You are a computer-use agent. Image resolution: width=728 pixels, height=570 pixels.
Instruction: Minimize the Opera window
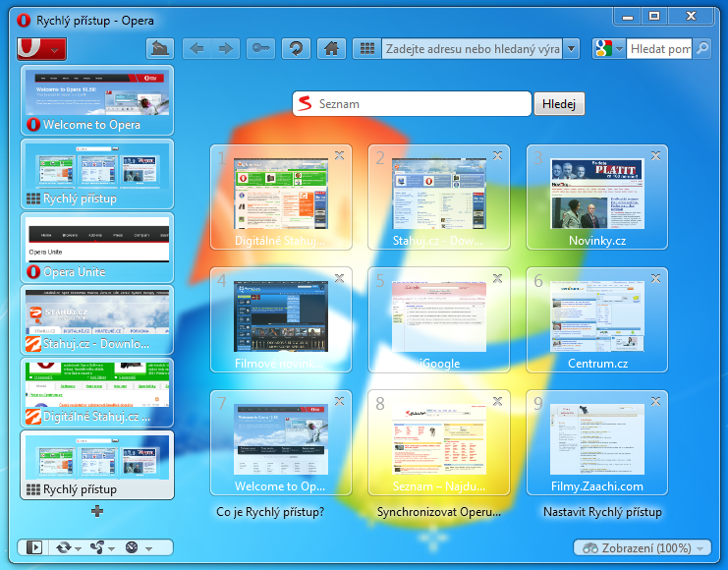coord(628,17)
